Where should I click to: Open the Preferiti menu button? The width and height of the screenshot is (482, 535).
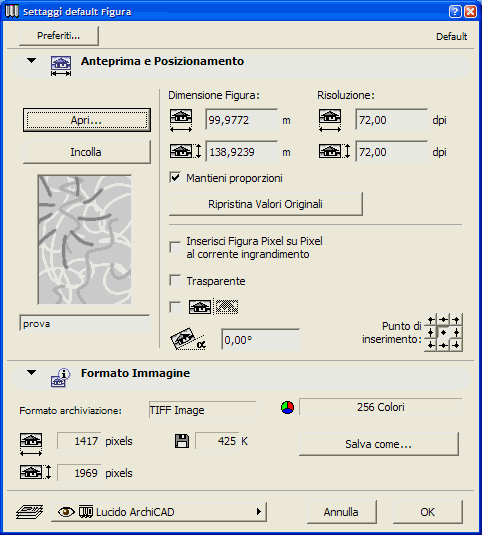pos(59,35)
